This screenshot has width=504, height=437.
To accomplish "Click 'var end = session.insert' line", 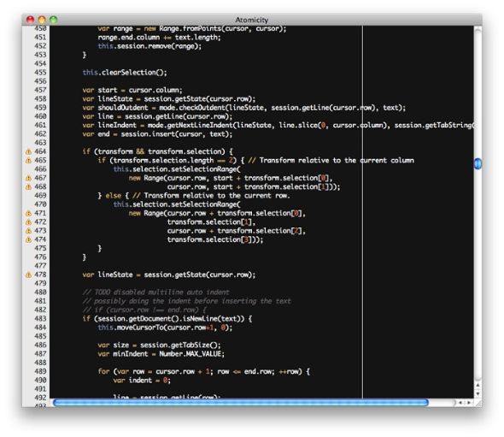I will [157, 134].
